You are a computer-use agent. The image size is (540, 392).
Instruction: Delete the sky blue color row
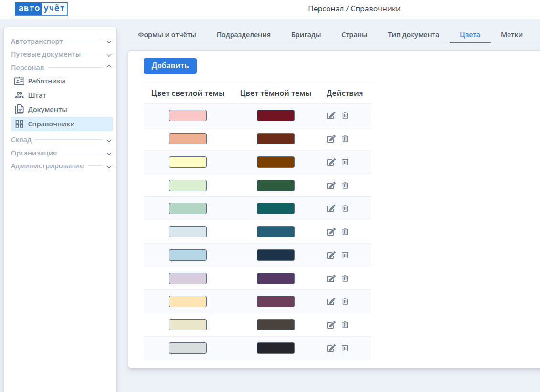345,256
